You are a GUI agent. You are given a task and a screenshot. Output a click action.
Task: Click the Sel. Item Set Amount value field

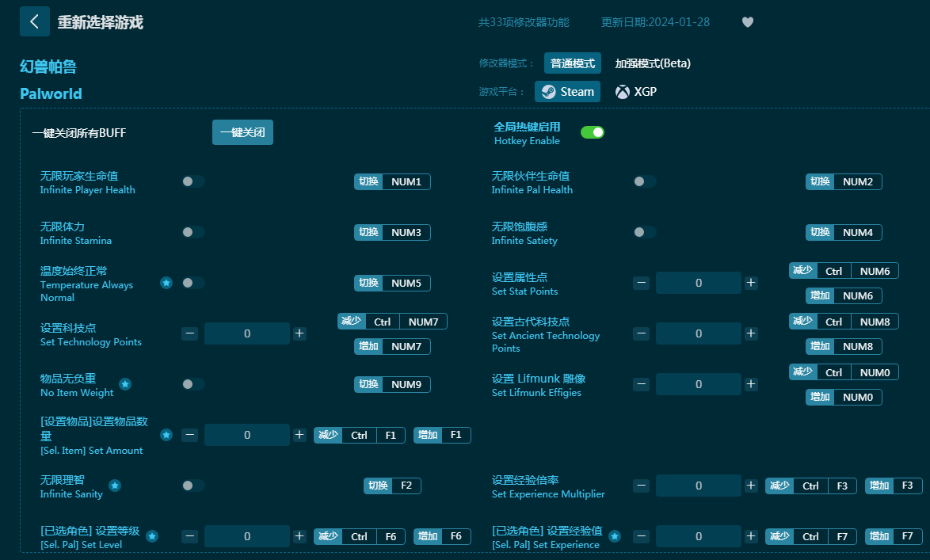pyautogui.click(x=247, y=435)
